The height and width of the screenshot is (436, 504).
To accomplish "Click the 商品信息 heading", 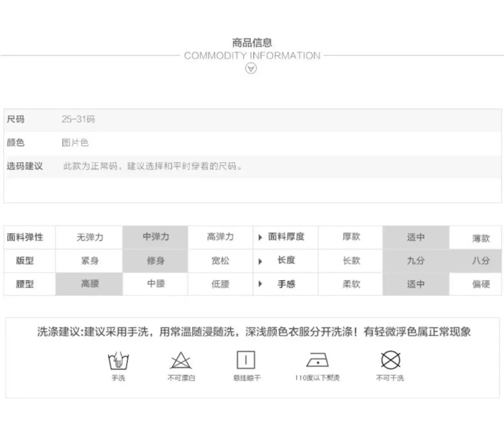I will pyautogui.click(x=252, y=42).
